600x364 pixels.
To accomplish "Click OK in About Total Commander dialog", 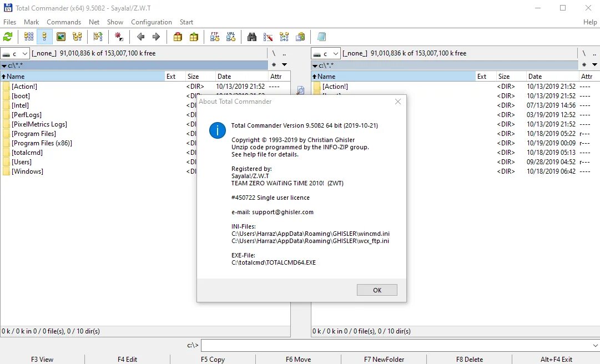I will click(x=377, y=290).
